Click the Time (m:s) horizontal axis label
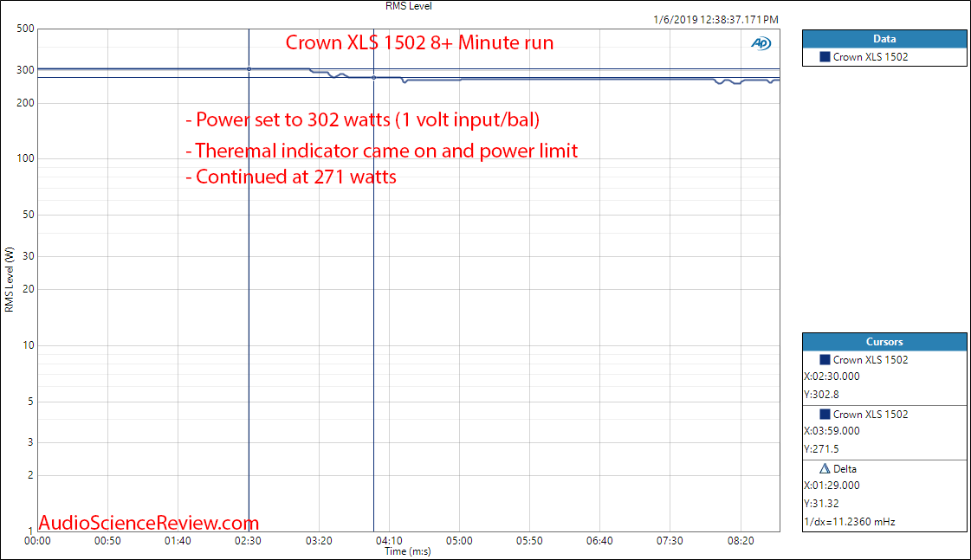 click(x=407, y=551)
